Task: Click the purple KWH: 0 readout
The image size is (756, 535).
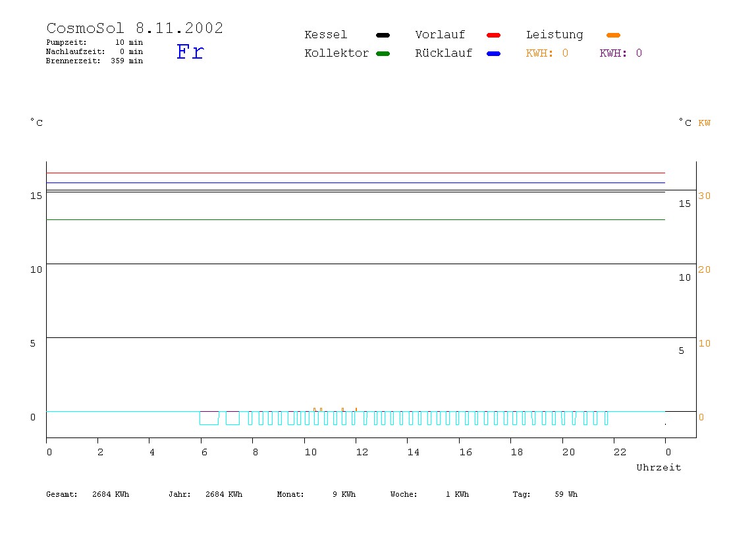Action: coord(620,53)
